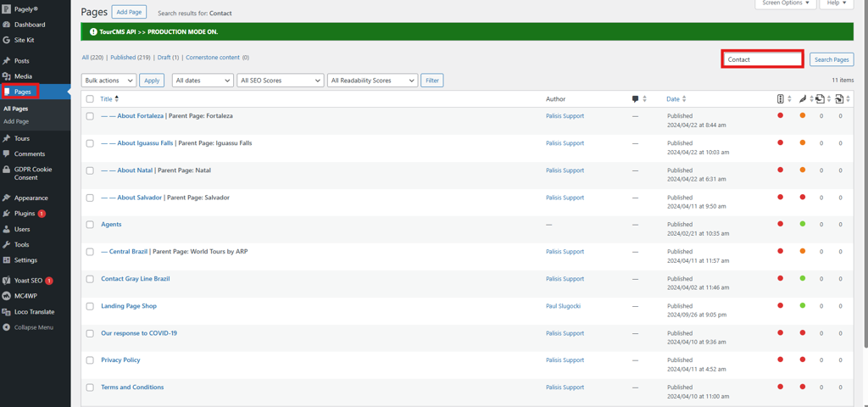This screenshot has width=868, height=407.
Task: Check the About Natal row checkbox
Action: (90, 170)
